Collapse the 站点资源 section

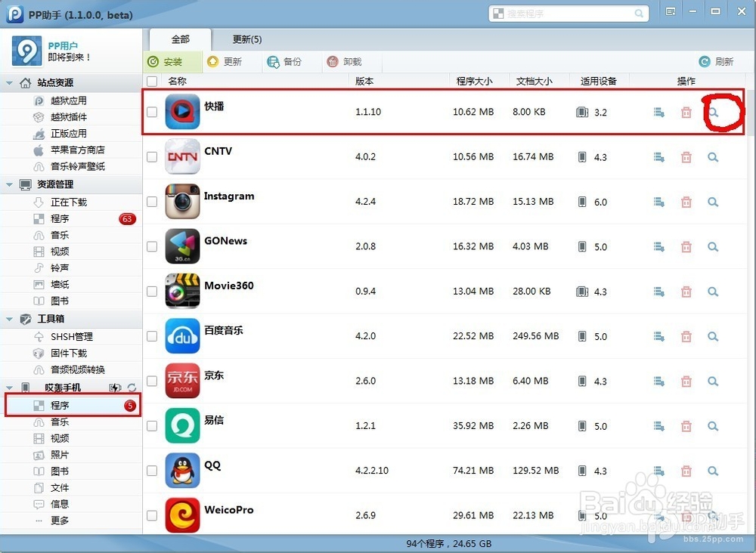pyautogui.click(x=10, y=83)
